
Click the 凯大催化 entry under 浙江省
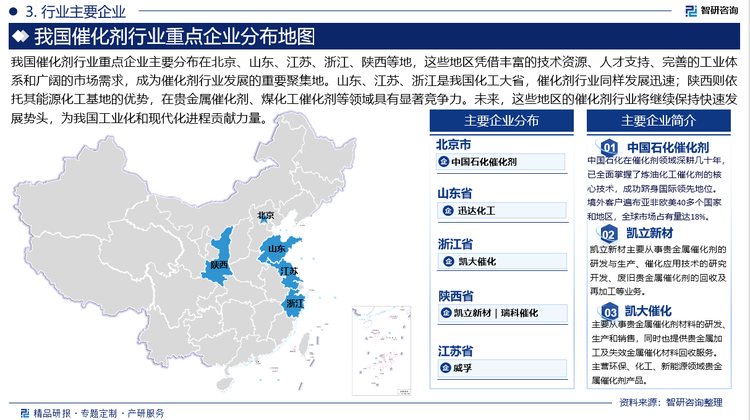[x=502, y=261]
